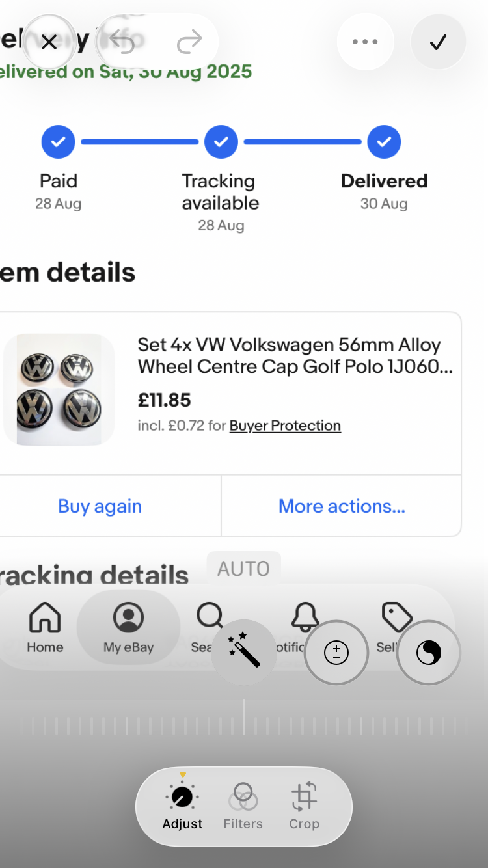488x868 pixels.
Task: Tap the undo arrow icon
Action: click(122, 42)
